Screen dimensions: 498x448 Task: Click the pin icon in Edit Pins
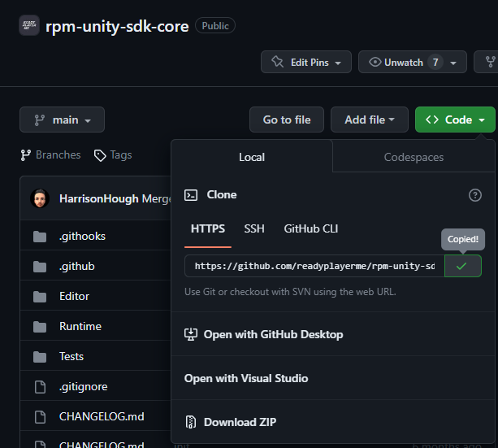click(277, 62)
